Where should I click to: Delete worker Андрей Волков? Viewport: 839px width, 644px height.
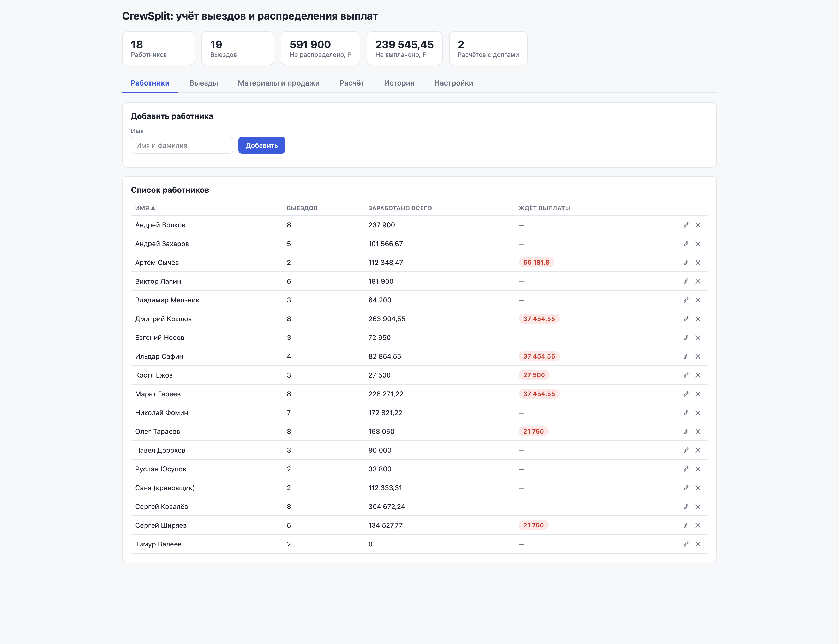click(x=698, y=225)
